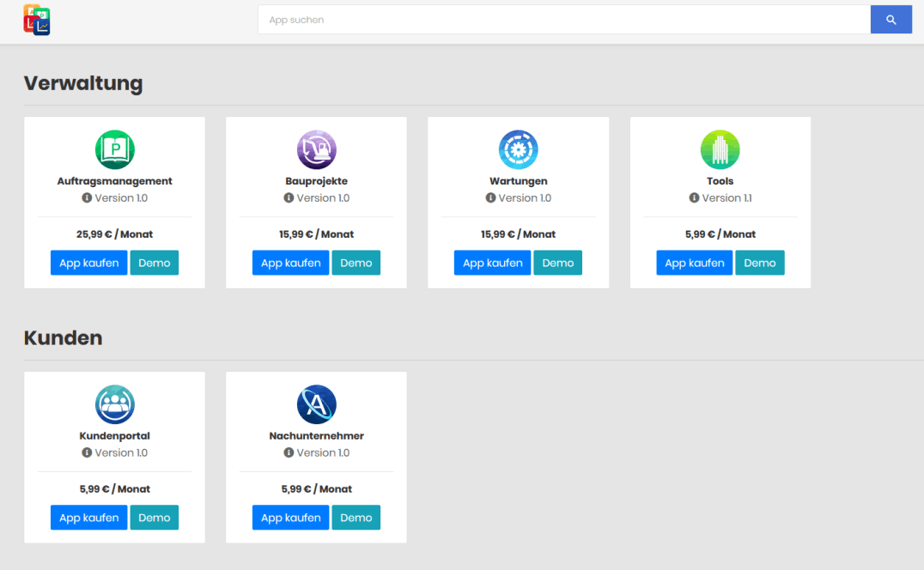Select the Kundenportal app name
Viewport: 924px width, 570px height.
115,436
